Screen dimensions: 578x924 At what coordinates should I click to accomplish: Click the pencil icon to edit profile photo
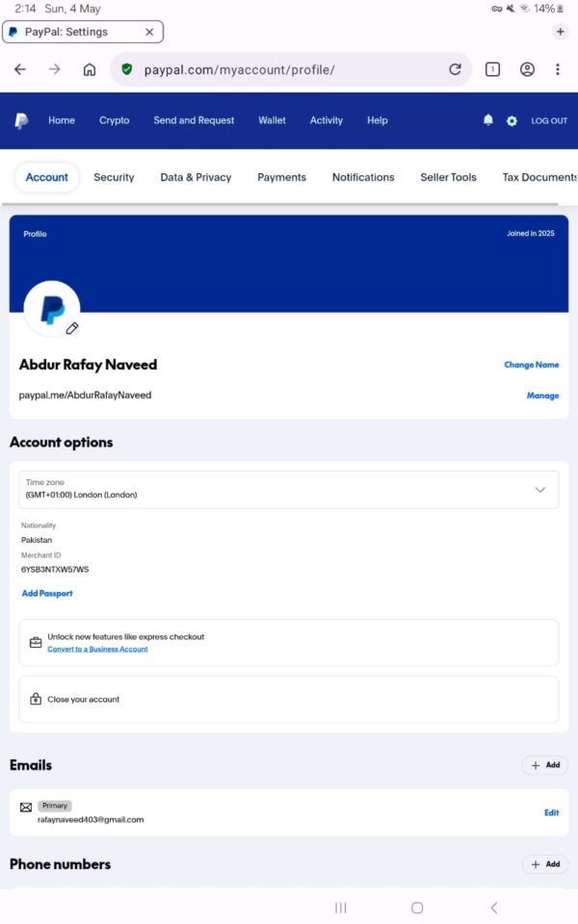[72, 328]
